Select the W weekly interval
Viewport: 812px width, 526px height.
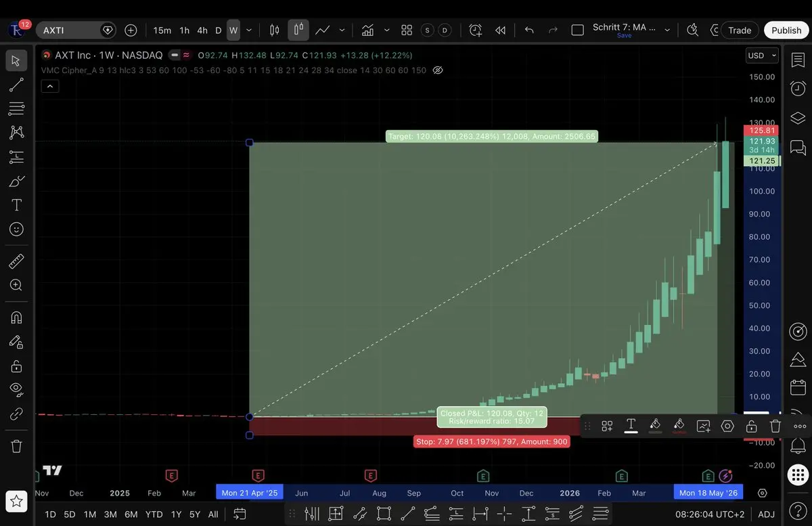pyautogui.click(x=233, y=30)
